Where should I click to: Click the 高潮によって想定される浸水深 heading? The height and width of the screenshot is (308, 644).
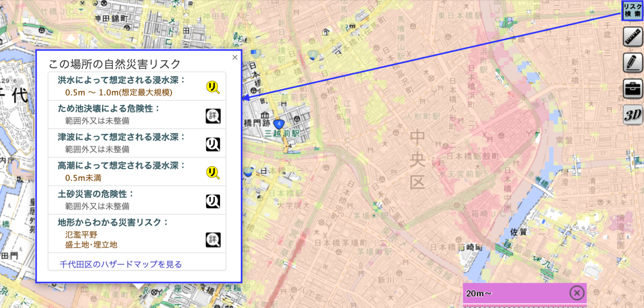pyautogui.click(x=121, y=166)
